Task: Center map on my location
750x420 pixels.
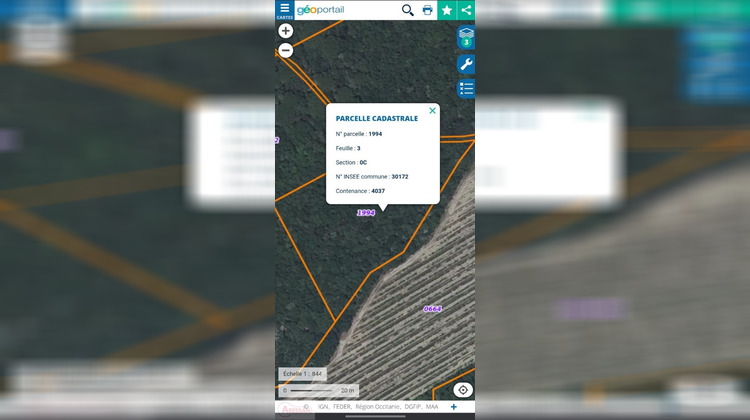Action: point(463,390)
